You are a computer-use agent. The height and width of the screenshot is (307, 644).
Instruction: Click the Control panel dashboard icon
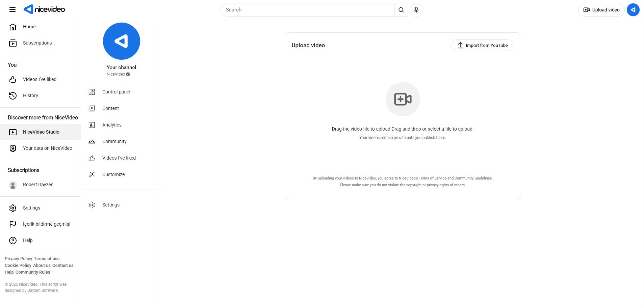tap(92, 92)
